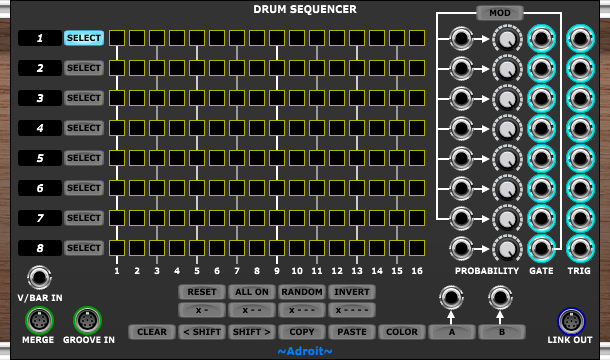Image resolution: width=610 pixels, height=360 pixels.
Task: Click the PASTE button
Action: [352, 332]
